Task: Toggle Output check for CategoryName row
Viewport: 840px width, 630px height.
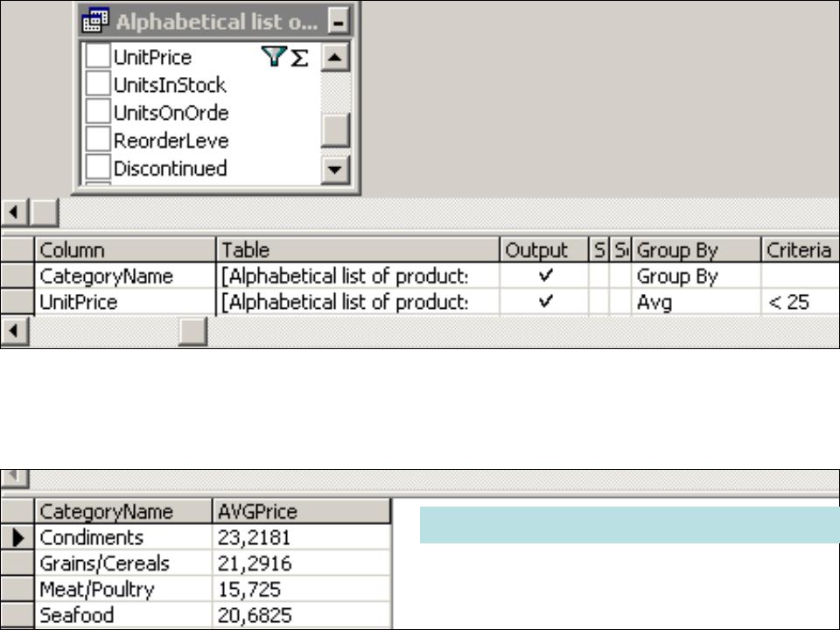Action: coord(545,276)
